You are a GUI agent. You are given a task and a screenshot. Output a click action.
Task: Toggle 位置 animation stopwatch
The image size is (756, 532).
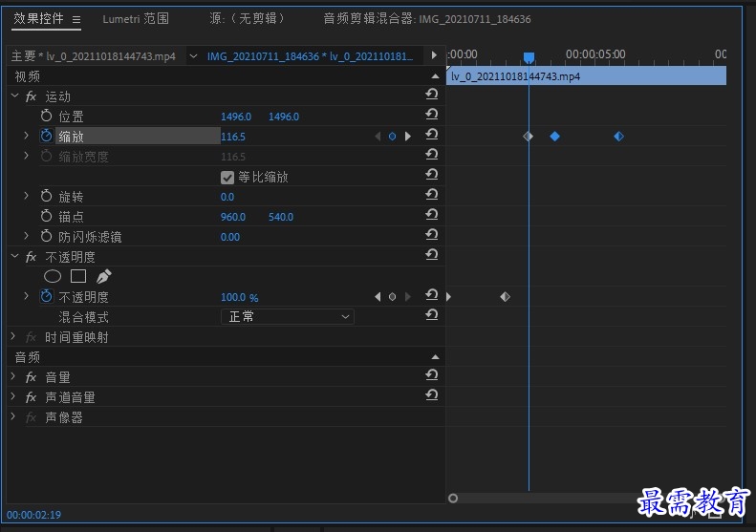click(x=46, y=116)
